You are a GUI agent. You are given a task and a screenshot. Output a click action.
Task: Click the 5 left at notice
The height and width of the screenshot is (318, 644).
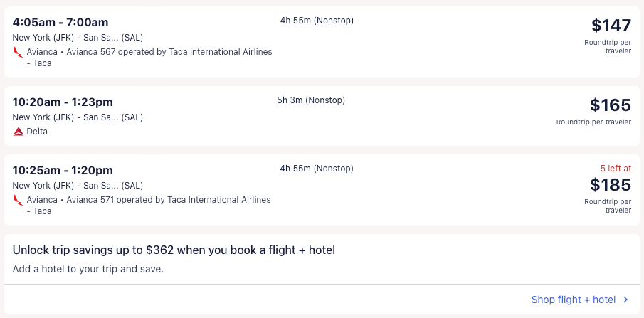(x=615, y=169)
